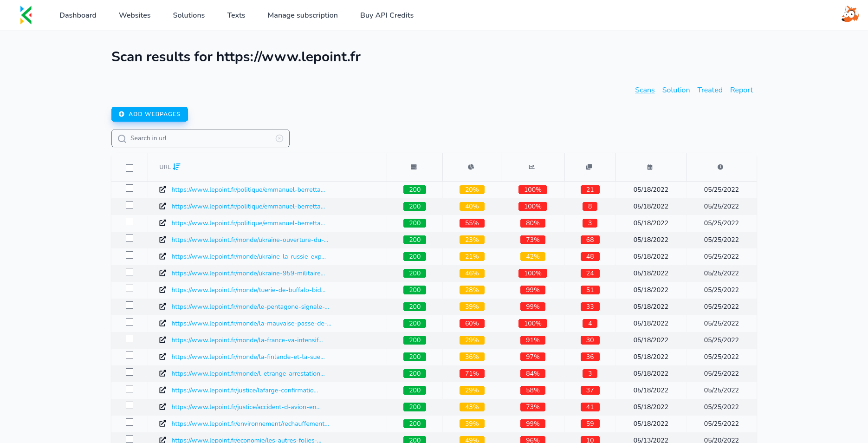
Task: Select checkbox for ukraine-ouverture-du row
Action: coord(130,238)
